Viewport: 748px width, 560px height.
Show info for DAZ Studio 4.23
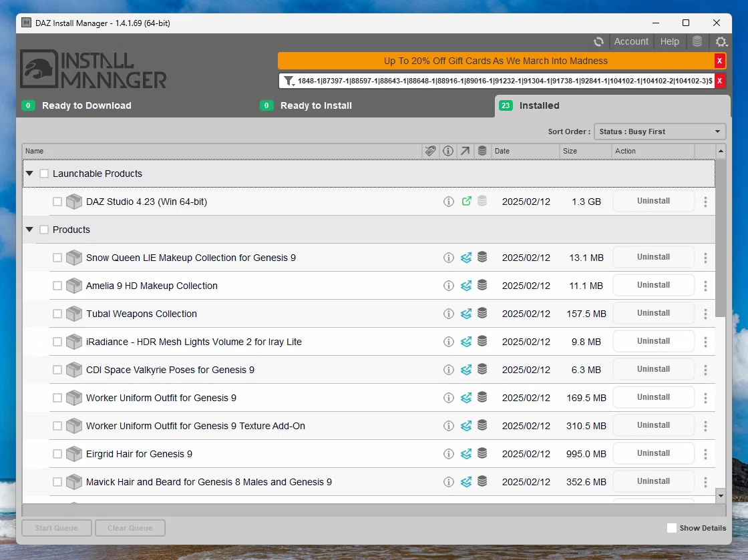[448, 202]
